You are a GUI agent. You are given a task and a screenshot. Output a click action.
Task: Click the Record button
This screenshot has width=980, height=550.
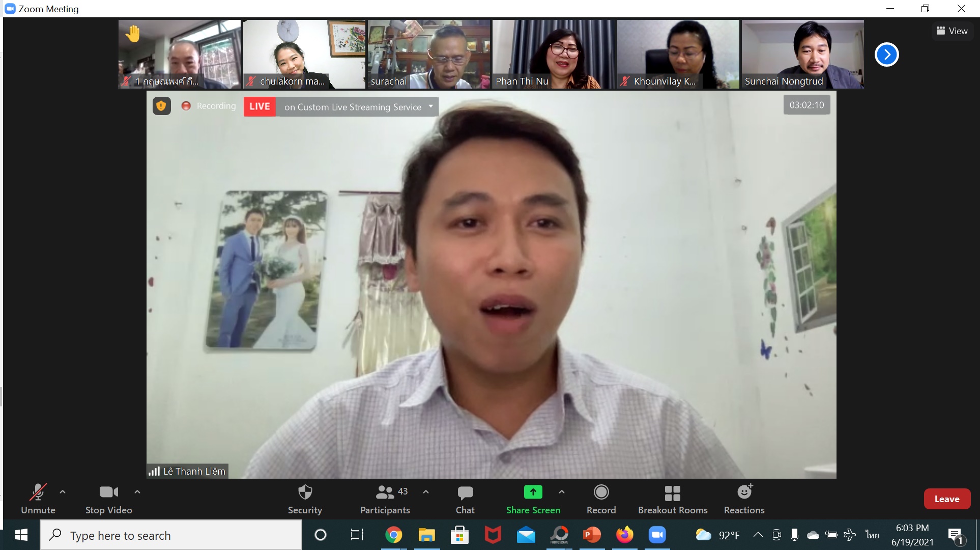click(x=601, y=499)
